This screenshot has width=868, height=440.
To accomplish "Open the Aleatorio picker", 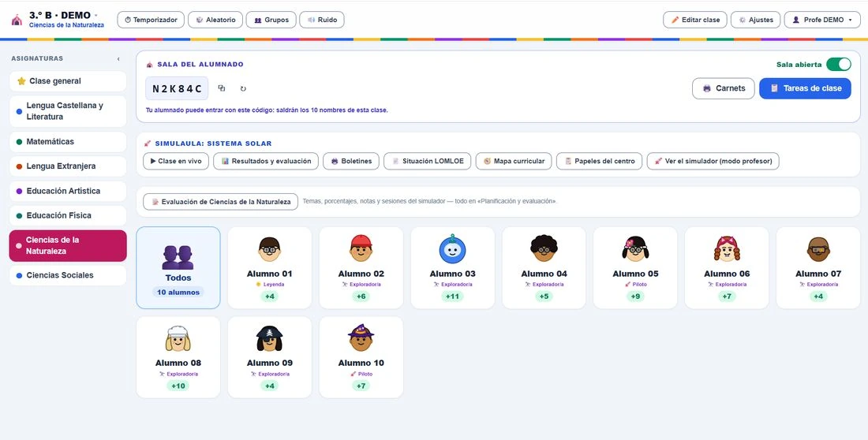I will pos(215,20).
